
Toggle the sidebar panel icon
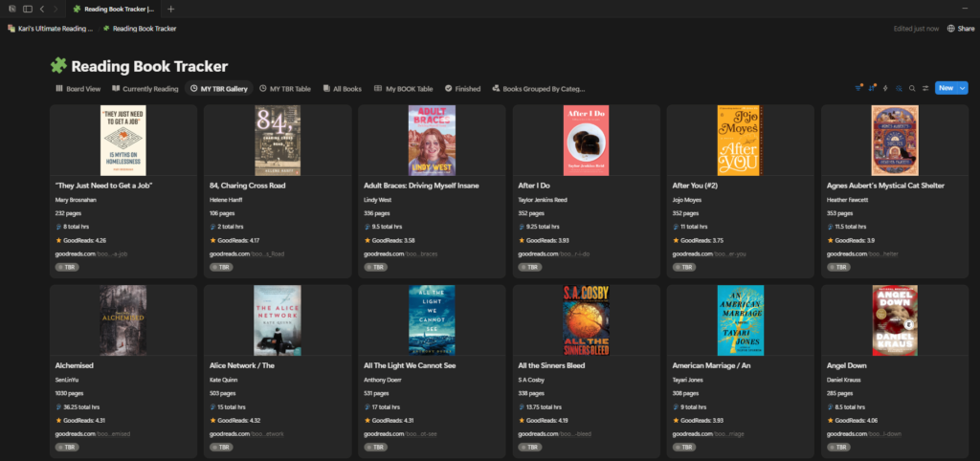[x=28, y=9]
